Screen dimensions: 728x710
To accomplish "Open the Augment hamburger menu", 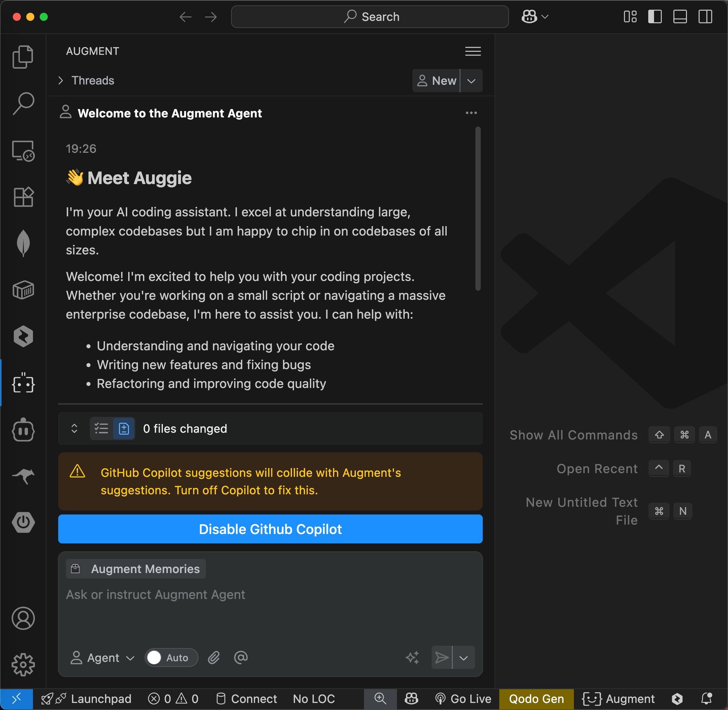I will pos(473,51).
